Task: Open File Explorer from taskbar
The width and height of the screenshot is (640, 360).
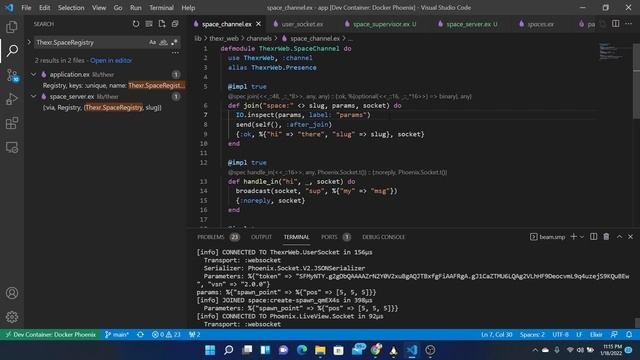Action: coord(320,350)
